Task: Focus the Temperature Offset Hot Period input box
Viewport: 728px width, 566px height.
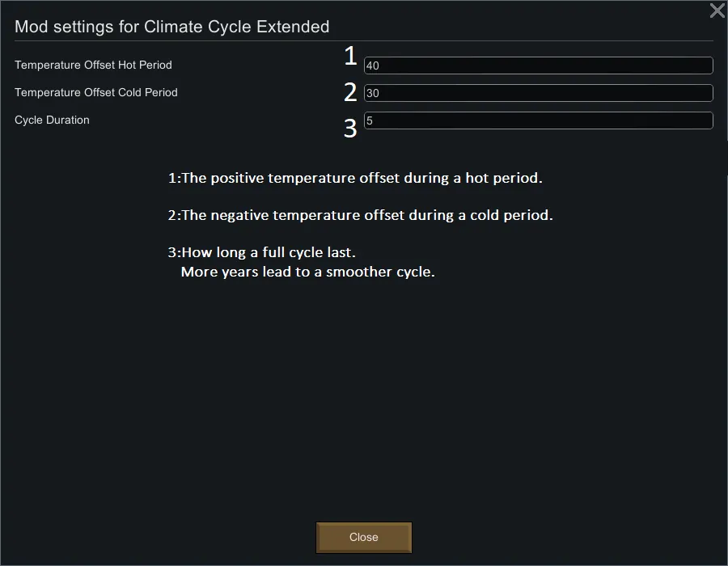Action: tap(538, 65)
